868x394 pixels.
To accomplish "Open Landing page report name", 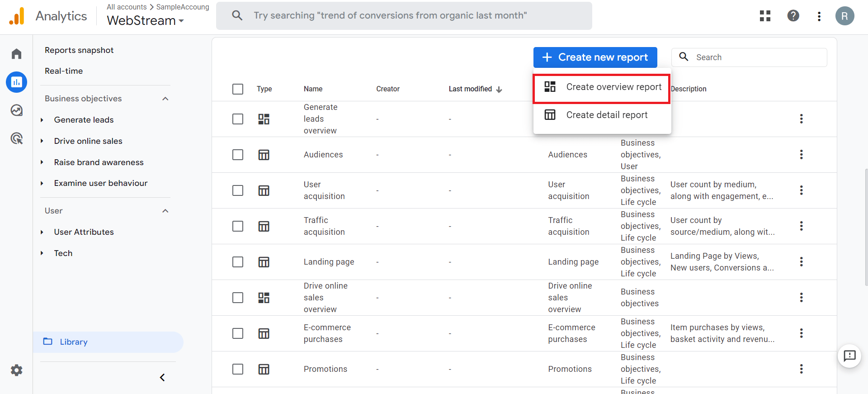I will (329, 262).
